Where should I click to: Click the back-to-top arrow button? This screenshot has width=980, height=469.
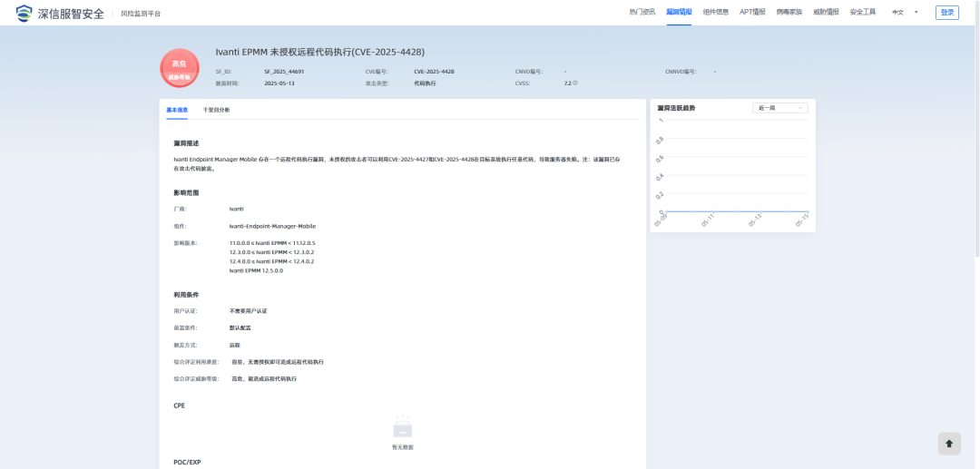[x=949, y=444]
